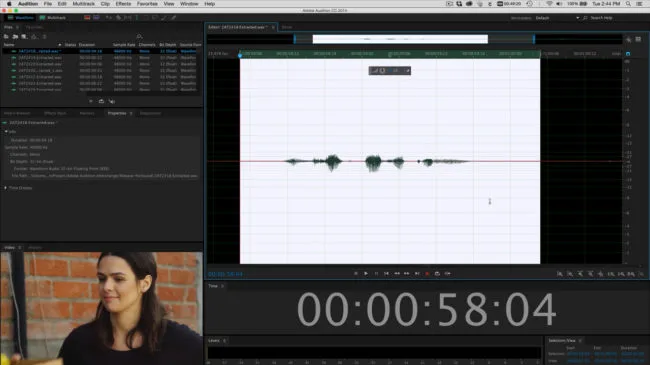This screenshot has width=650, height=365.
Task: Click Zoom In at Out Point icon
Action: pyautogui.click(x=621, y=274)
